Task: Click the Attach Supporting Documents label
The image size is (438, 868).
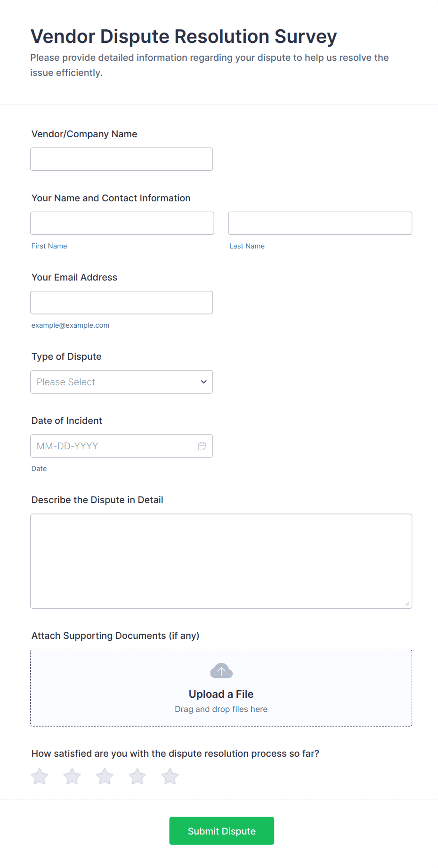Action: [x=115, y=636]
